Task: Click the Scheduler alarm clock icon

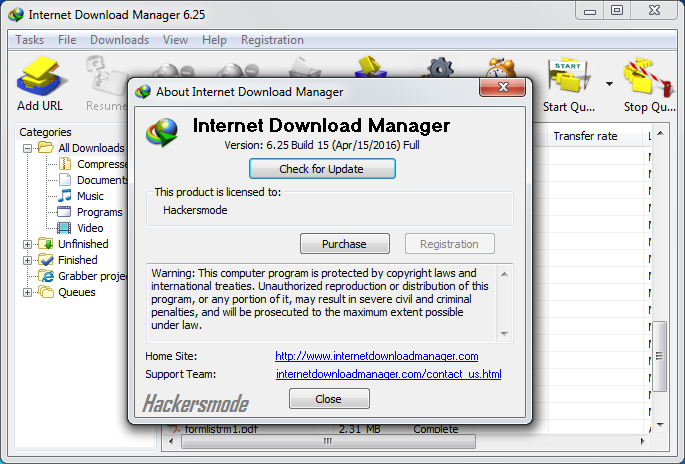Action: [501, 67]
